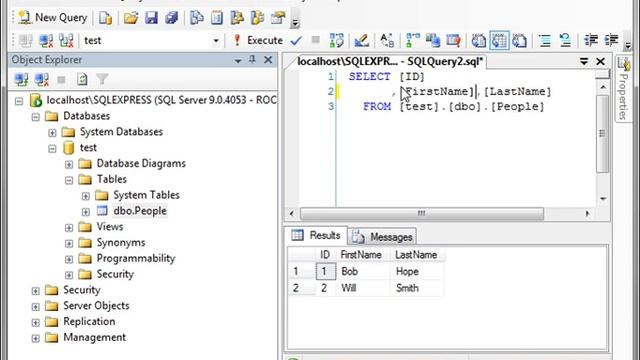Close the SQLQuery2.sql document

point(600,62)
